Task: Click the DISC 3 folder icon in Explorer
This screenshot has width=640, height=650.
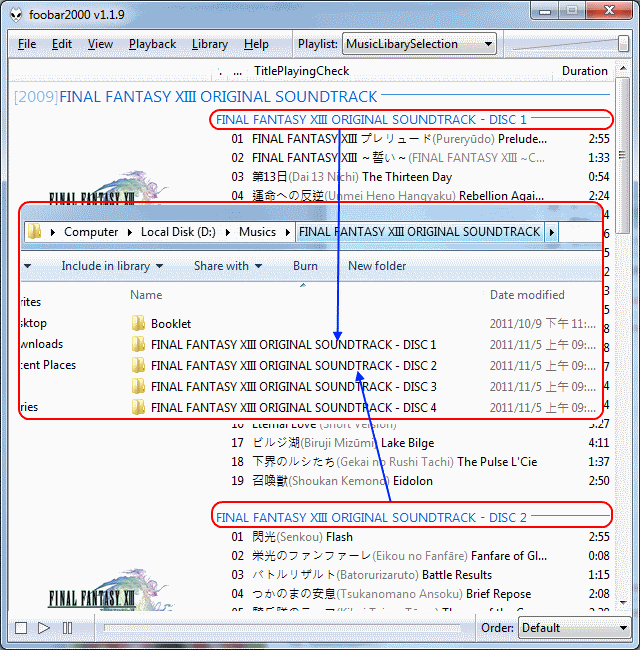Action: click(x=138, y=386)
